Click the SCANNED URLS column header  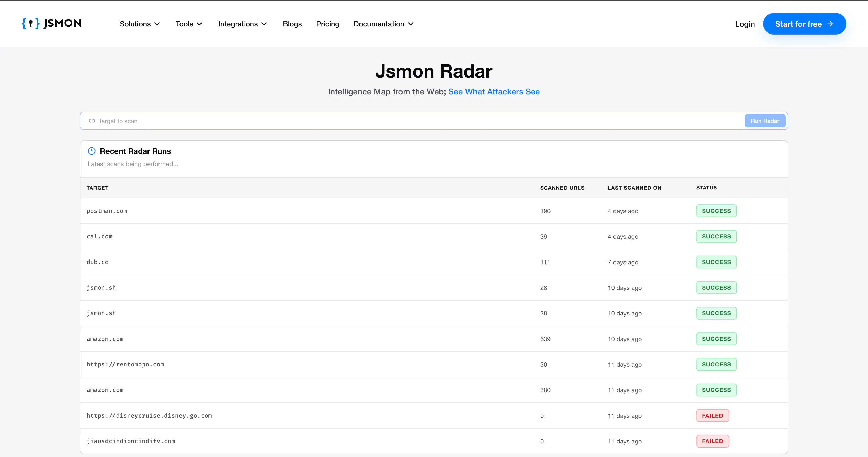562,188
